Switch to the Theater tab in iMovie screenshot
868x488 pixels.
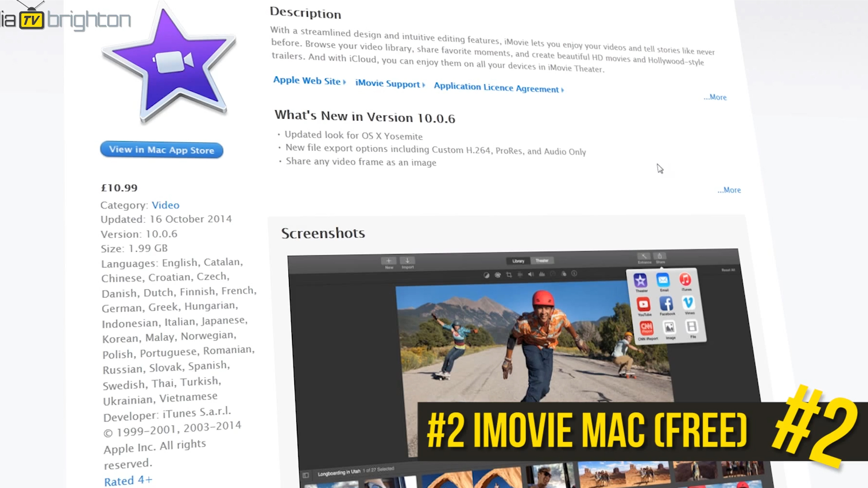click(542, 260)
